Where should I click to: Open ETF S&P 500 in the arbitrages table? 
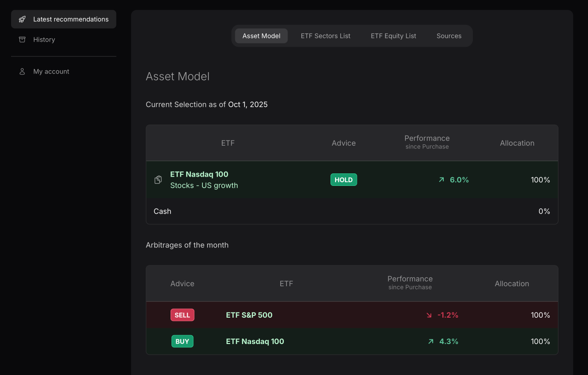click(249, 315)
